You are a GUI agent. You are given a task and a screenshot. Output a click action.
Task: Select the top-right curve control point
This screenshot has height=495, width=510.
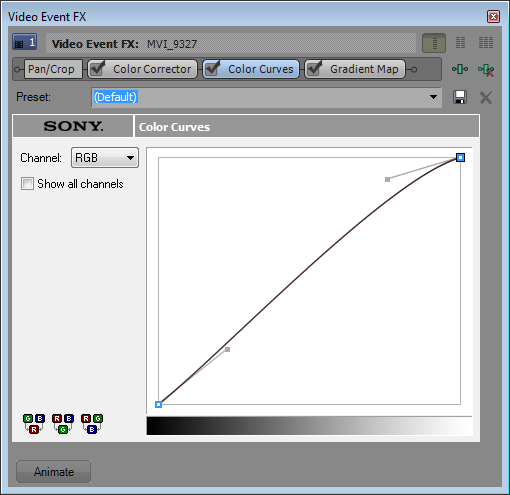pos(460,157)
